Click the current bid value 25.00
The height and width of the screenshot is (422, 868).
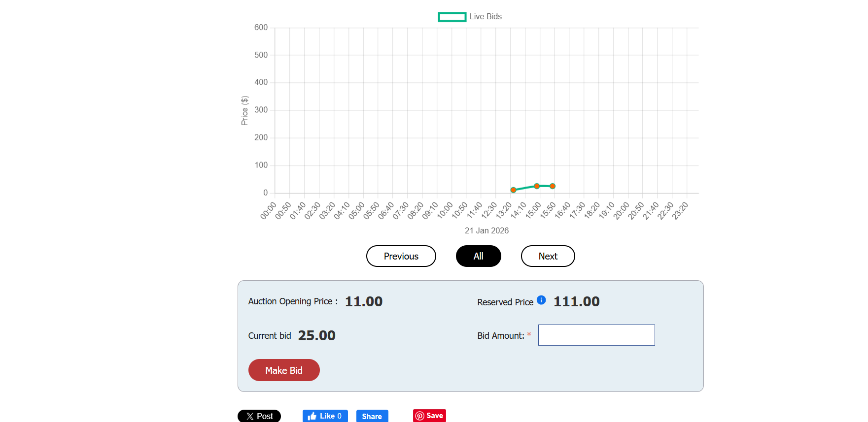click(x=316, y=335)
